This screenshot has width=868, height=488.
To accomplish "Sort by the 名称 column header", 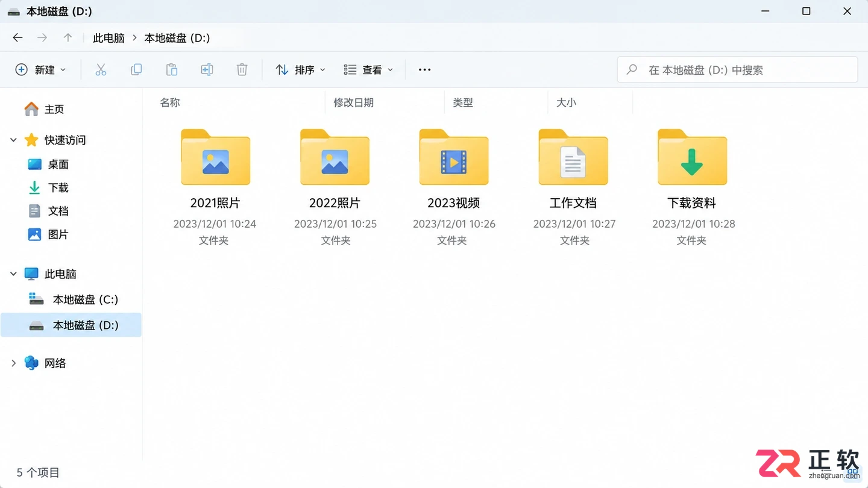I will tap(170, 102).
